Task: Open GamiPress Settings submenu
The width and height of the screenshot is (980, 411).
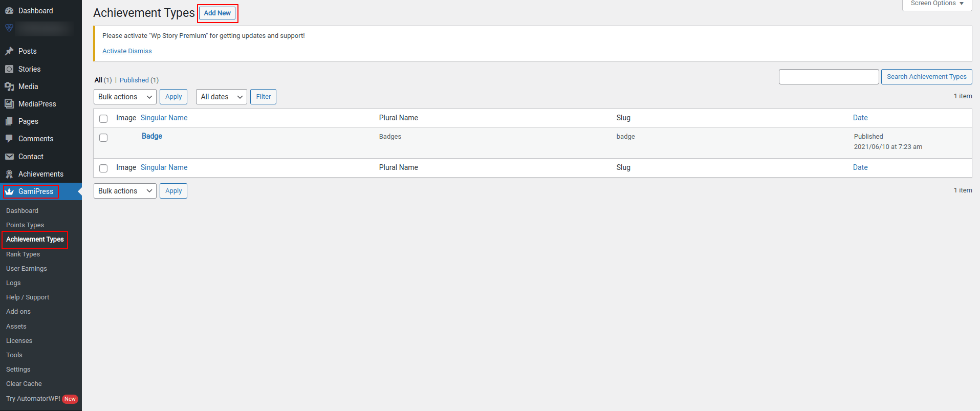Action: 18,370
